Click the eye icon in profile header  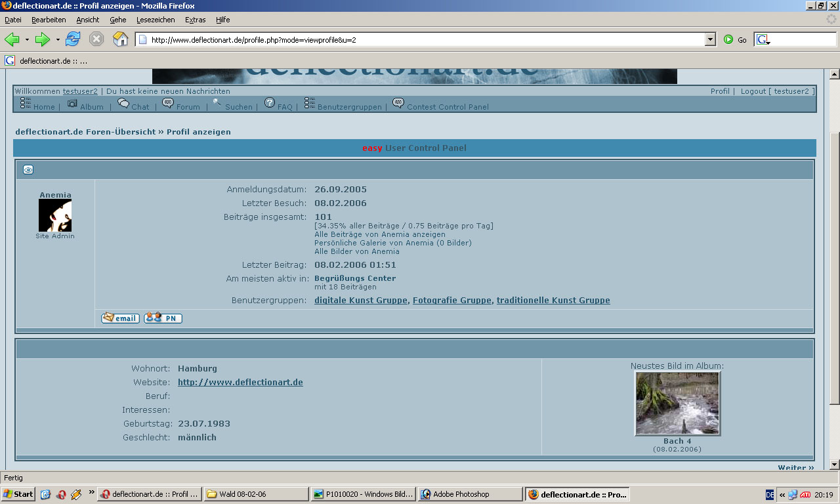point(28,170)
